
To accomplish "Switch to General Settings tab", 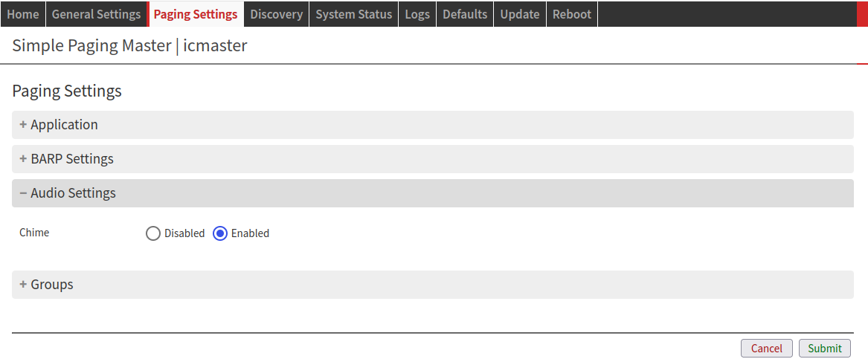I will coord(96,14).
